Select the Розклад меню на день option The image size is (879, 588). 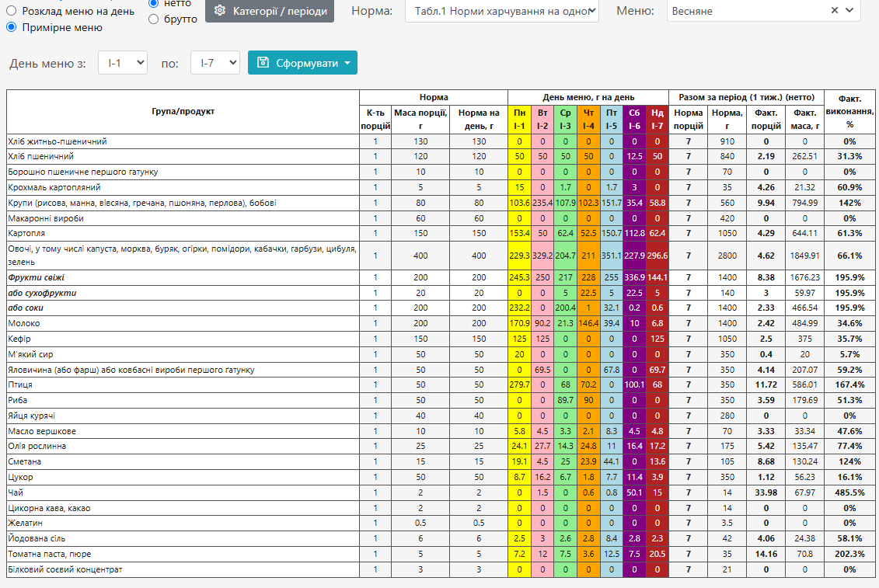(x=11, y=11)
